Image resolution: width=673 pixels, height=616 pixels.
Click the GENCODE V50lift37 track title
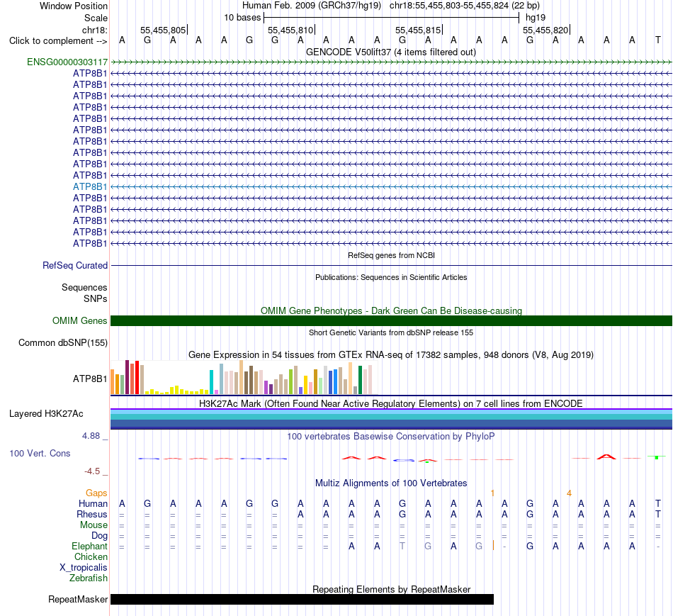click(390, 52)
